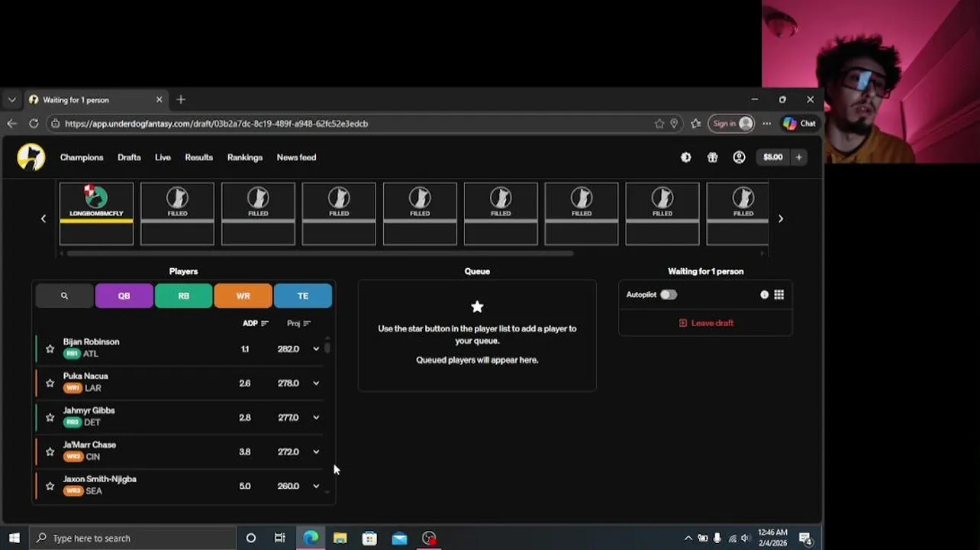Expand Jaxon Smith-Njigba player details
This screenshot has height=550, width=980.
click(316, 486)
